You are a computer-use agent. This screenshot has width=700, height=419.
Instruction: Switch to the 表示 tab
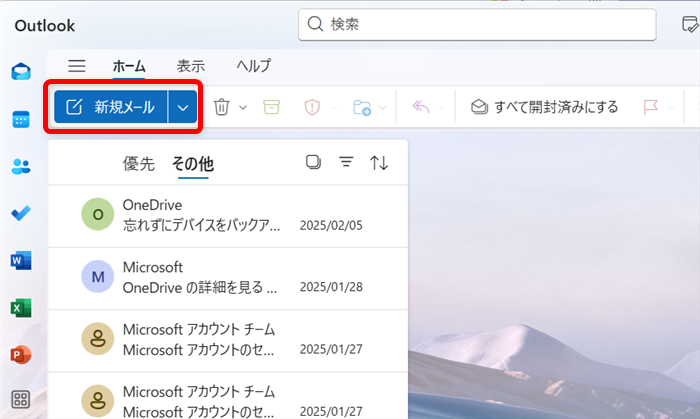(x=191, y=66)
